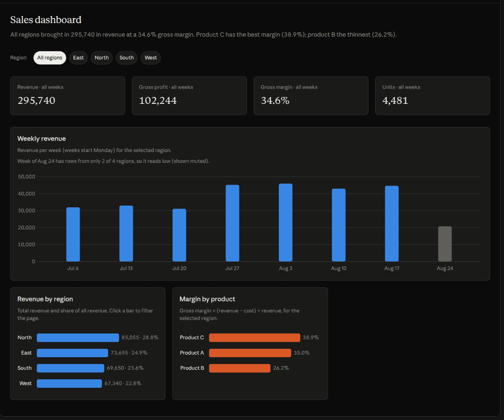Click the 102,244 gross profit value
The image size is (504, 420).
[158, 100]
